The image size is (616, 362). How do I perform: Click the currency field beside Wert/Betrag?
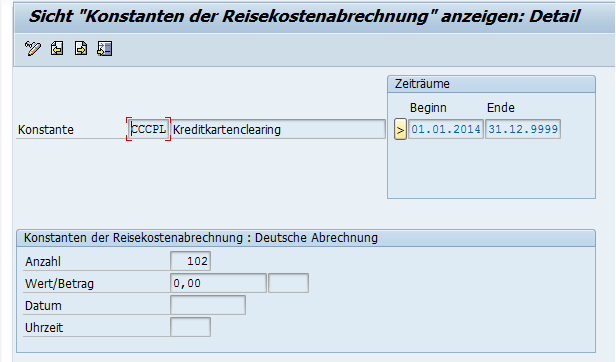point(288,283)
